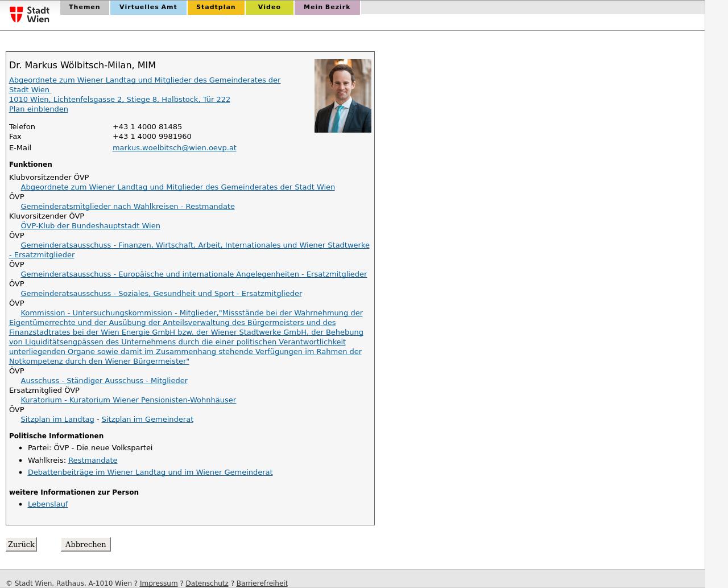Image resolution: width=728 pixels, height=588 pixels.
Task: Open Ständiger Ausschuss - Mitglieder link
Action: click(x=104, y=380)
